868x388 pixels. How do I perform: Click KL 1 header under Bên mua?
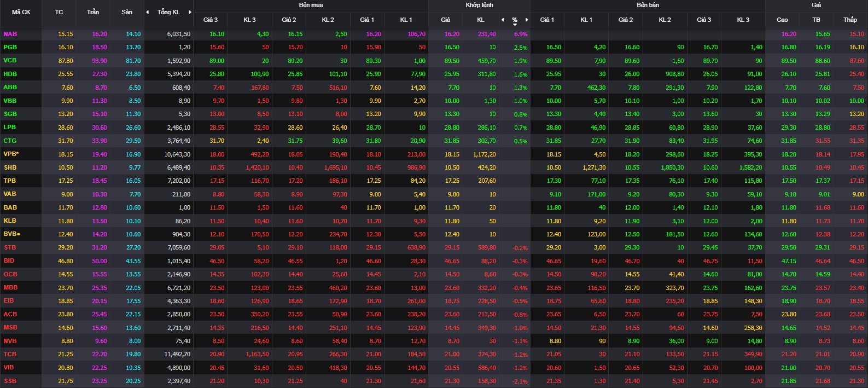[x=406, y=20]
